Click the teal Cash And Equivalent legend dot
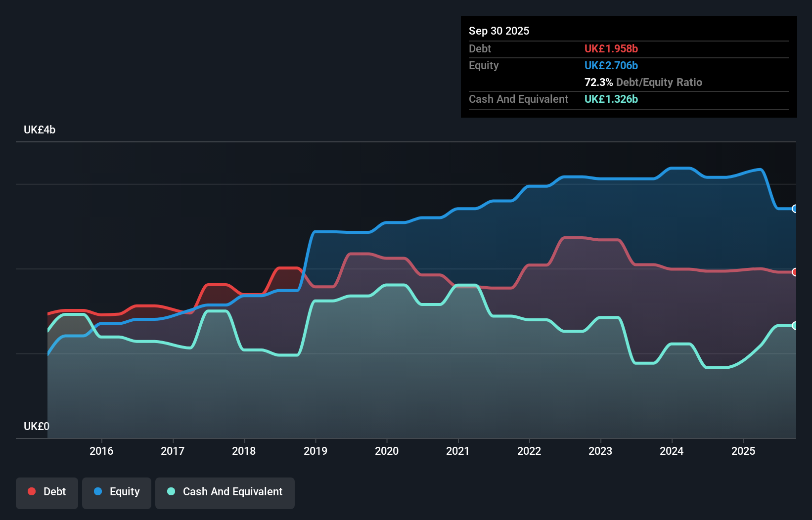812x520 pixels. tap(171, 491)
